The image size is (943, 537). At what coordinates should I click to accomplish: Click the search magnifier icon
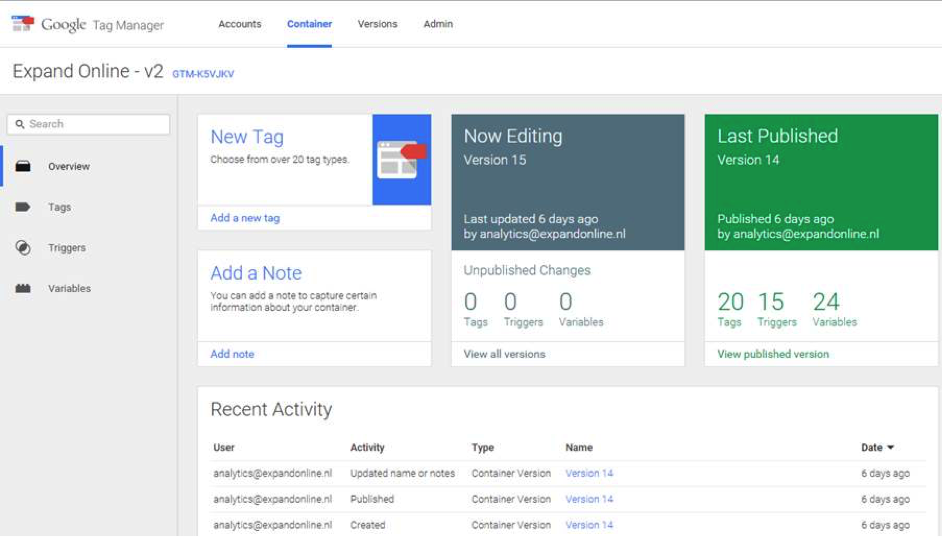pos(20,124)
